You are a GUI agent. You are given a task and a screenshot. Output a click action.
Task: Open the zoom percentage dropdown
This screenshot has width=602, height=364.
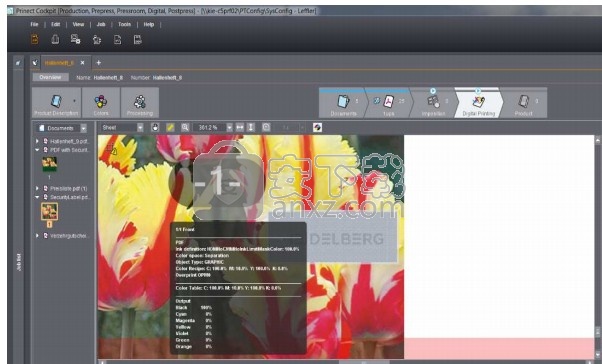click(x=229, y=127)
